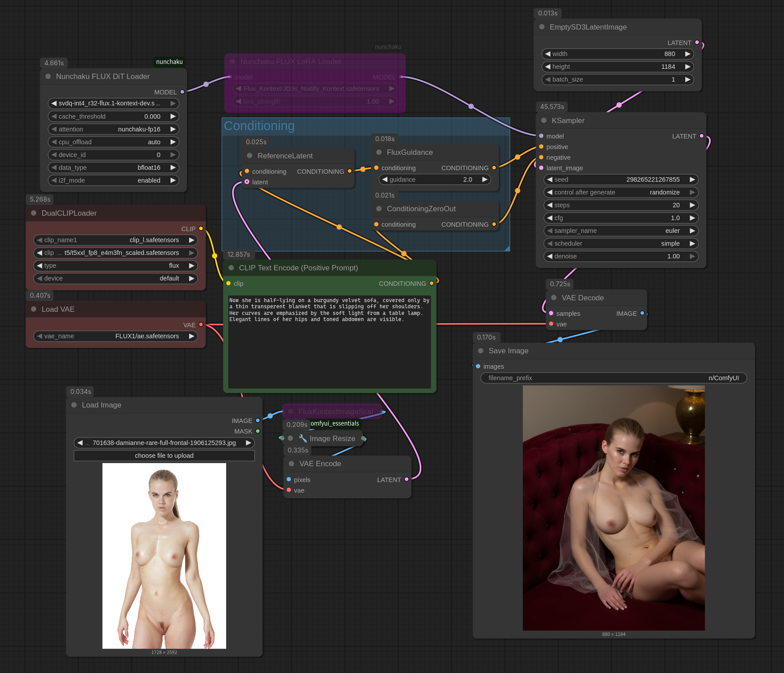The height and width of the screenshot is (673, 784).
Task: Increase the width value with right arrow
Action: [x=687, y=54]
